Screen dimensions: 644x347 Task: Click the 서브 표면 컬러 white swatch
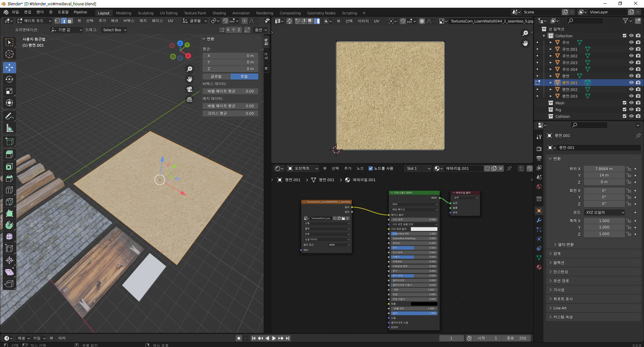[424, 229]
